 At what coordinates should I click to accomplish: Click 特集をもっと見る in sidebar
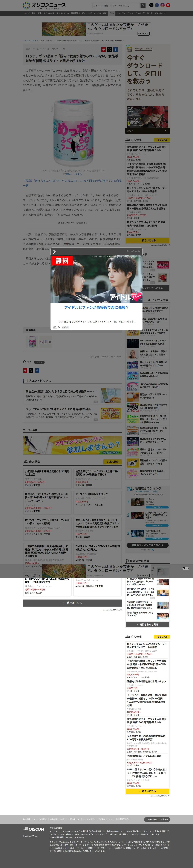pos(147,625)
